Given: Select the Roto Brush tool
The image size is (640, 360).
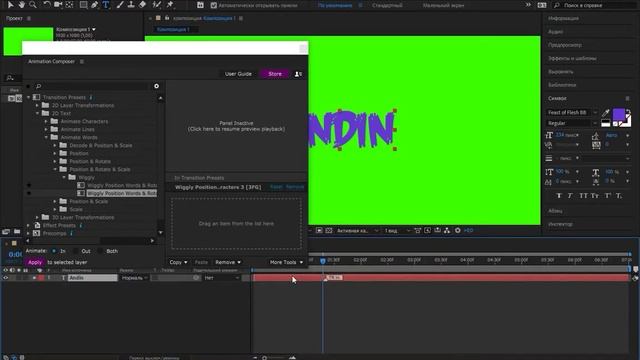Looking at the screenshot, I should click(x=156, y=5).
